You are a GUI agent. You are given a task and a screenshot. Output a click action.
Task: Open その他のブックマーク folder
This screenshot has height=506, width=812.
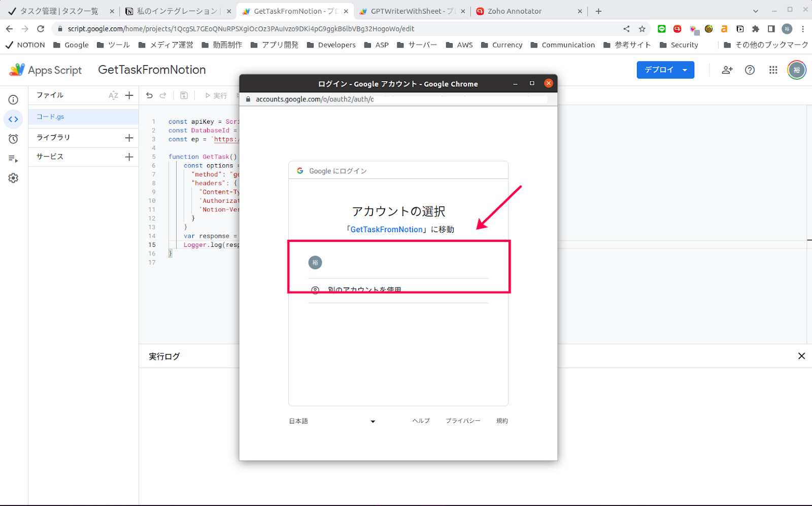pyautogui.click(x=766, y=45)
